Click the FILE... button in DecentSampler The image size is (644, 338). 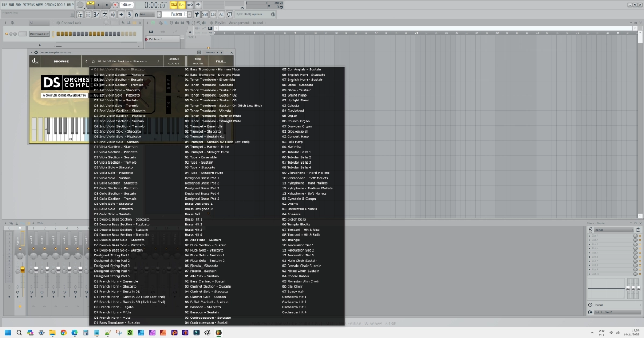(221, 61)
